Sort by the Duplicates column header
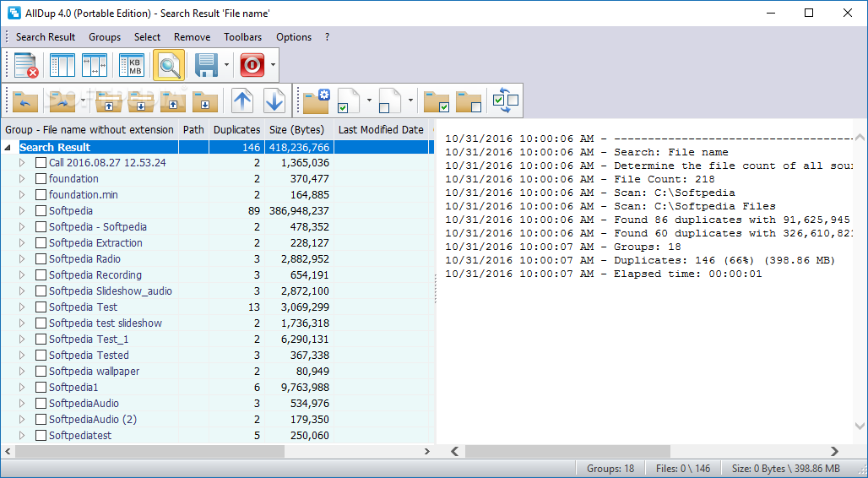The height and width of the screenshot is (478, 868). coord(237,129)
